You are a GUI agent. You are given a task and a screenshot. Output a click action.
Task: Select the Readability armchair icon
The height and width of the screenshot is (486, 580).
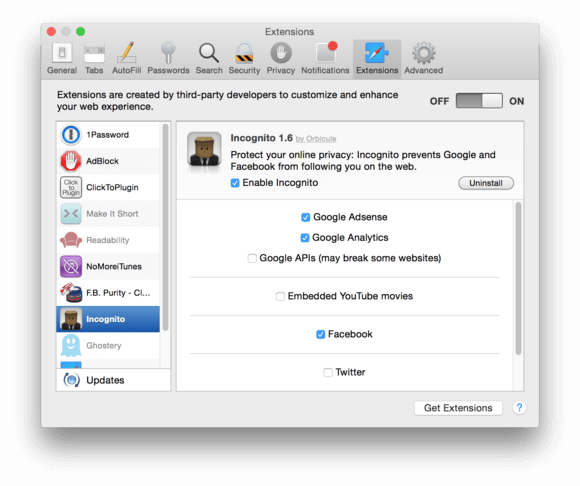[71, 240]
